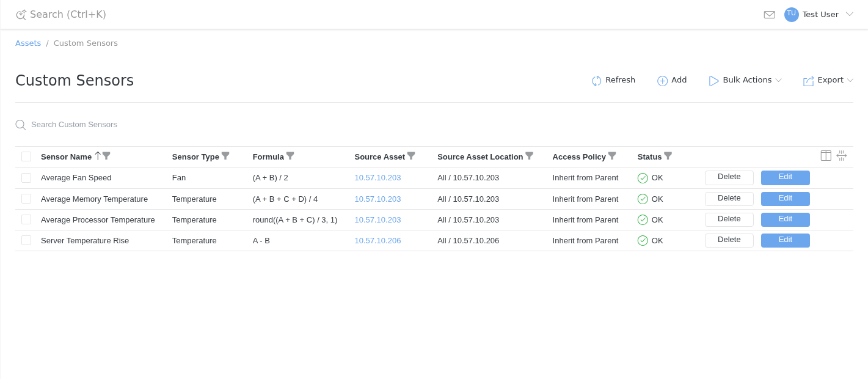This screenshot has width=868, height=379.
Task: Open the Source Asset Location filter icon
Action: (x=529, y=156)
